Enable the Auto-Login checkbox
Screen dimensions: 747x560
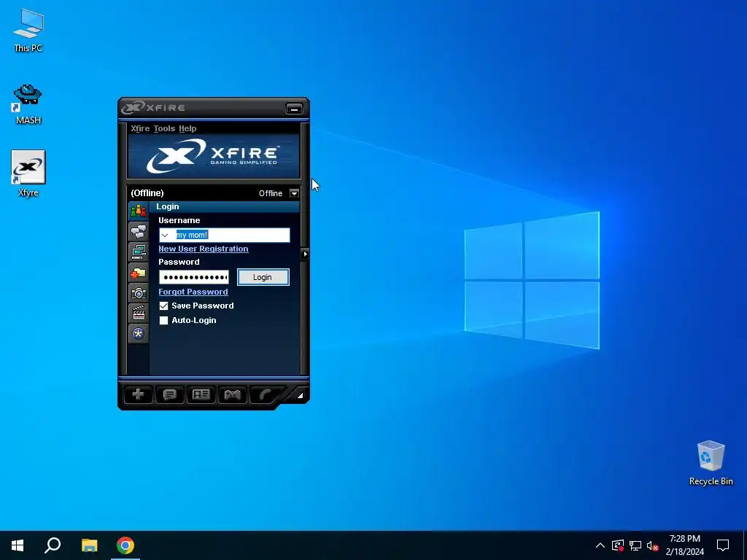tap(164, 321)
